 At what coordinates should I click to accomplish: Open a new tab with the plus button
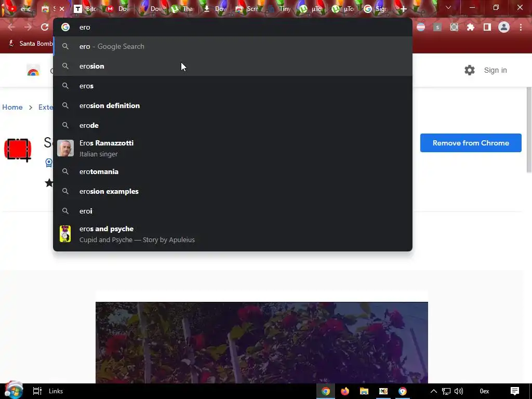click(x=403, y=9)
